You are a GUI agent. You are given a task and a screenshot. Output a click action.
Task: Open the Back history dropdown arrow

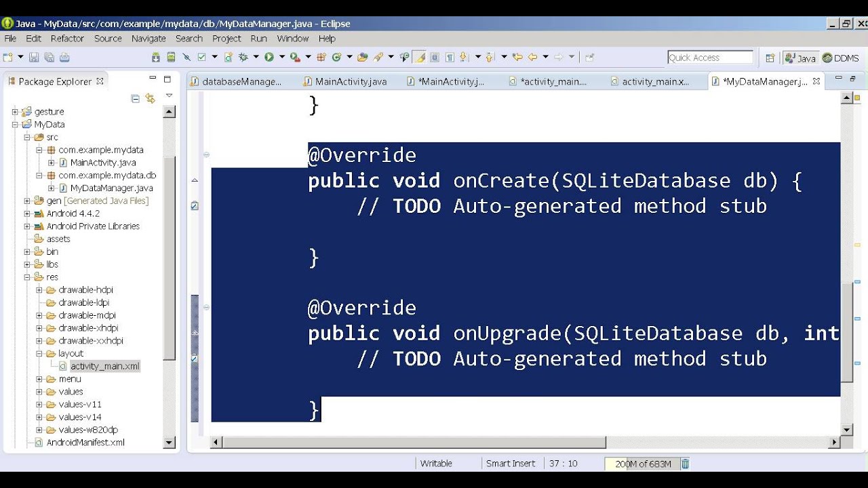pos(545,58)
